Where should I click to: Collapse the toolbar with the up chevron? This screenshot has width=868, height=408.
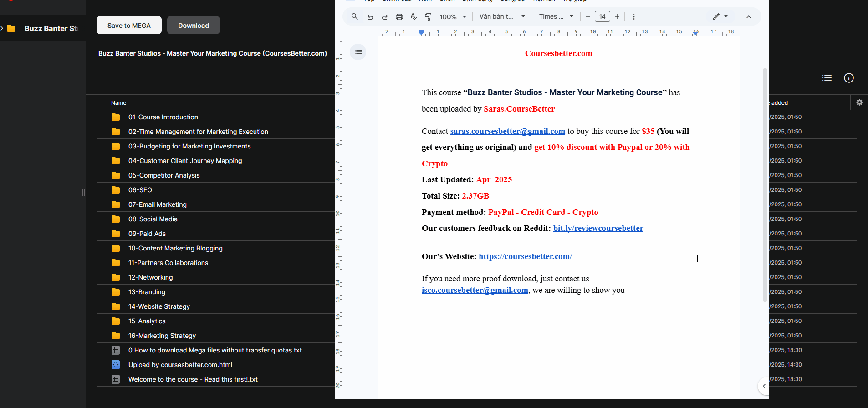pyautogui.click(x=749, y=17)
